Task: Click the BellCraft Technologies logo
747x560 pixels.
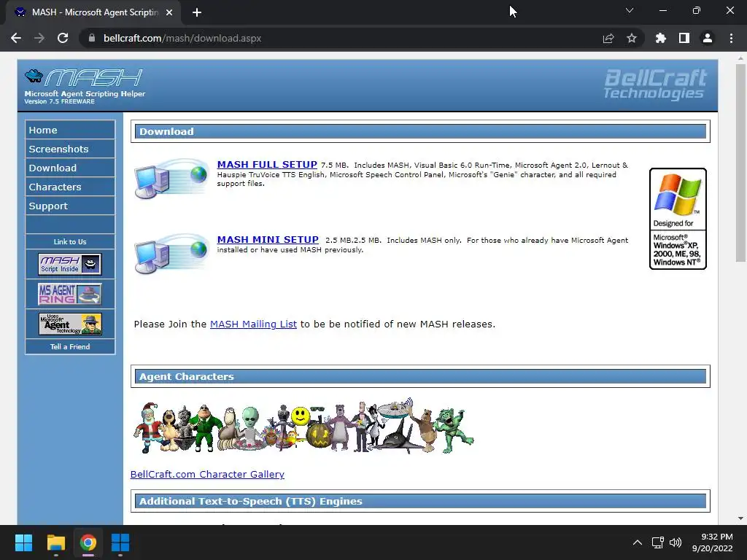Action: 655,85
